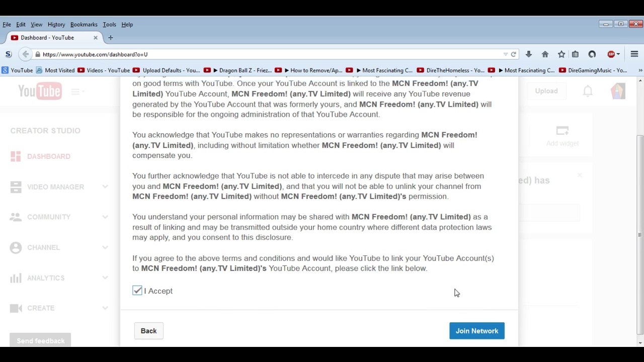The image size is (644, 362).
Task: Click the Join Network button
Action: point(477,331)
